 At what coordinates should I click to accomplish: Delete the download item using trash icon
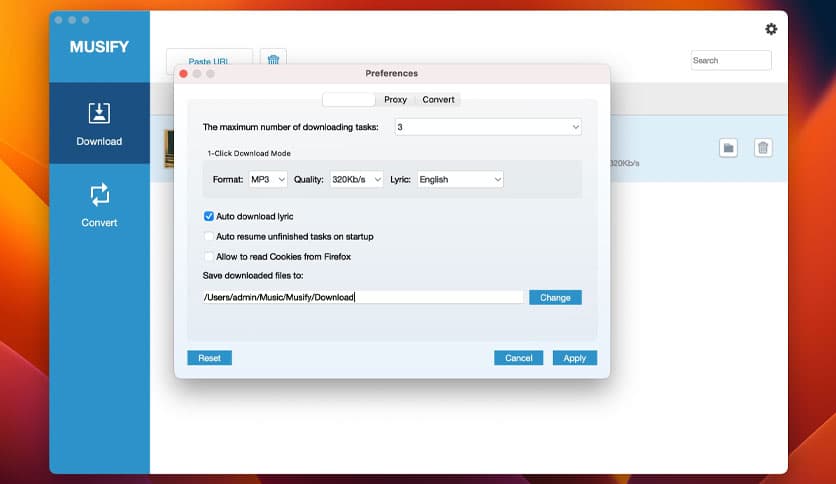coord(763,148)
